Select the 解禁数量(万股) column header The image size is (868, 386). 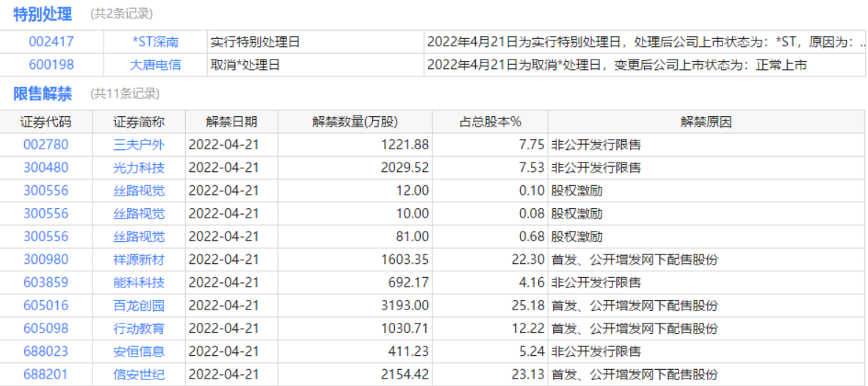tap(355, 122)
